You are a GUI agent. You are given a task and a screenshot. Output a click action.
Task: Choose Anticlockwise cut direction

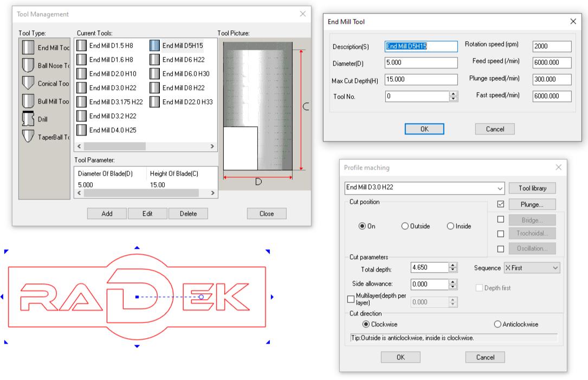pos(497,324)
